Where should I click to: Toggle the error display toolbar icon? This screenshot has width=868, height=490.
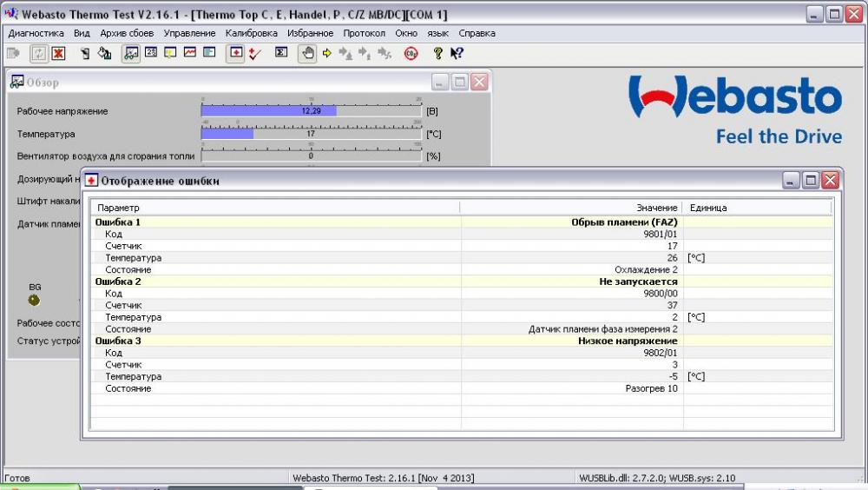[x=235, y=53]
